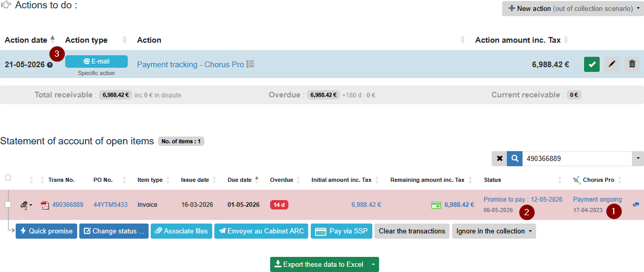Sort by Issue date column
This screenshot has height=272, width=644.
(195, 180)
